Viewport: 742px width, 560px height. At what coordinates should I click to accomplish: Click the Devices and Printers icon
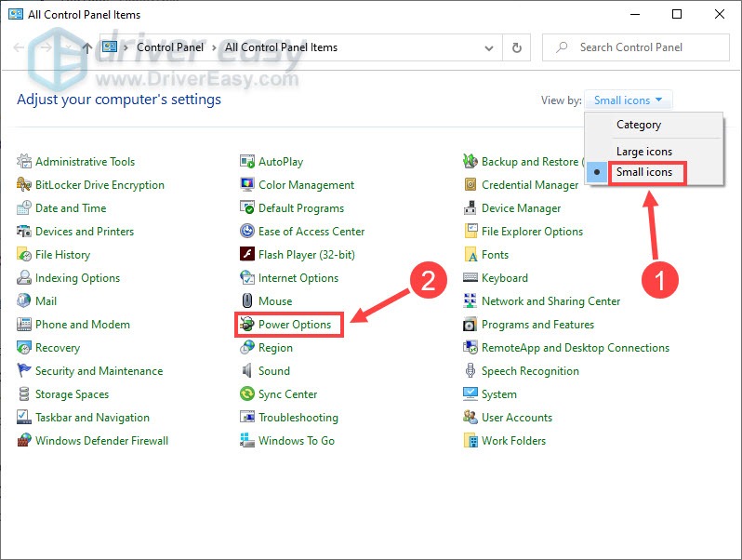pyautogui.click(x=24, y=231)
